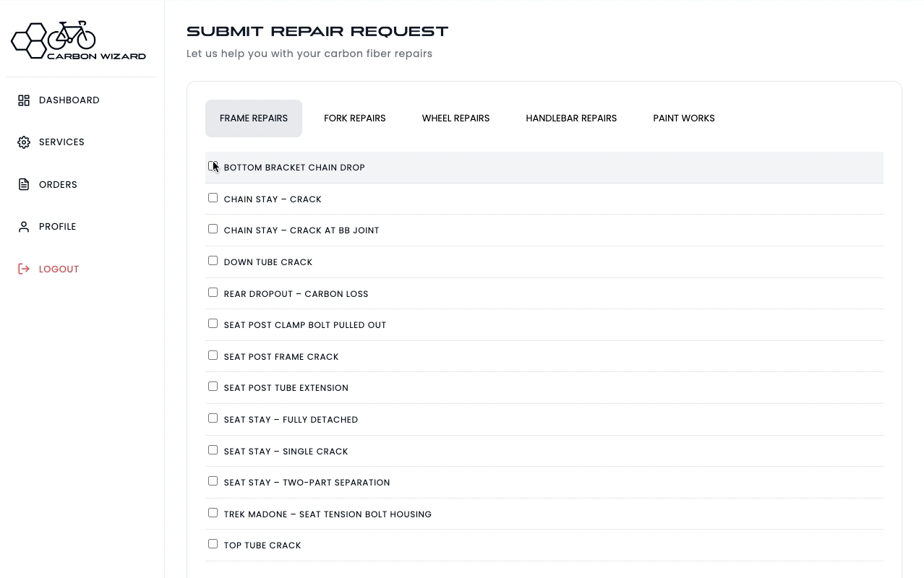This screenshot has height=578, width=924.
Task: Select the Handlebar Repairs tab
Action: (x=571, y=118)
